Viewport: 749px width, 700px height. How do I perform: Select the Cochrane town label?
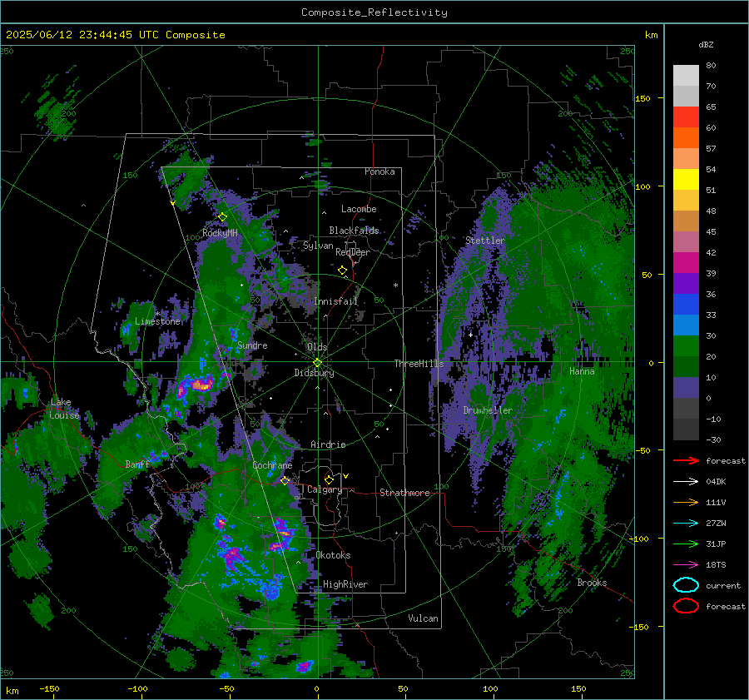pyautogui.click(x=272, y=465)
